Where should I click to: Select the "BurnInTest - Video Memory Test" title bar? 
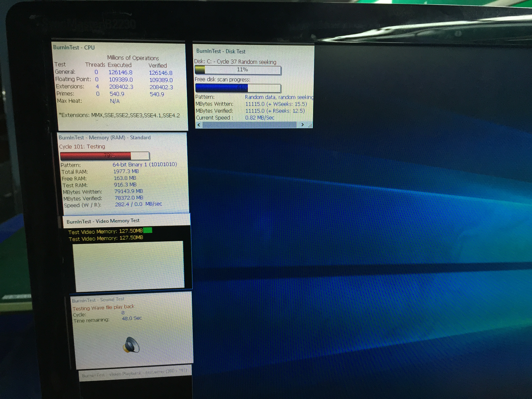click(126, 221)
